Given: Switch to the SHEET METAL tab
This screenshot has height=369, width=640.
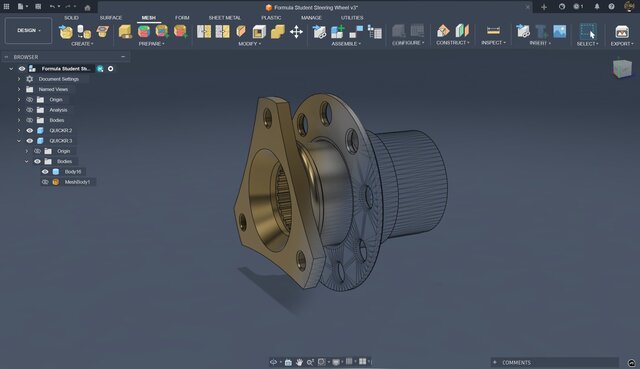Looking at the screenshot, I should (225, 18).
